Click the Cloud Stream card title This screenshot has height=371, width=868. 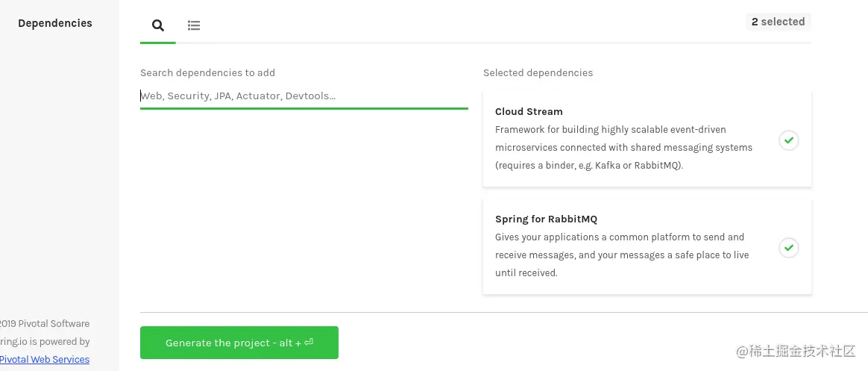point(529,111)
